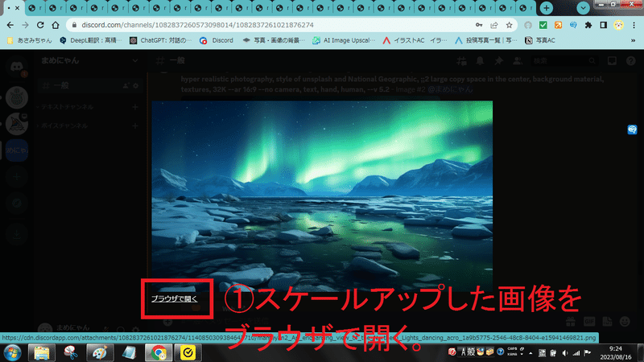
Task: Collapse the ボイスチャンネル category
Action: (x=63, y=125)
